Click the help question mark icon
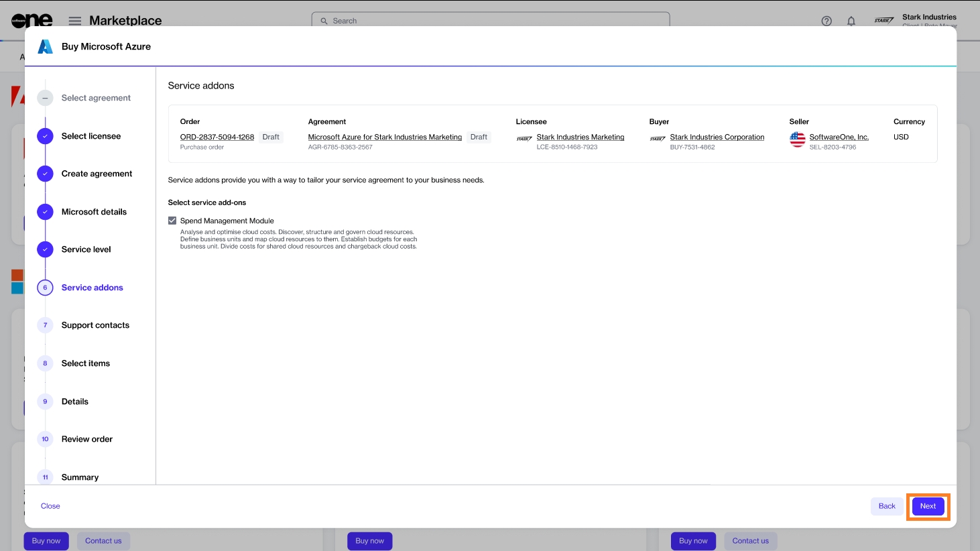This screenshot has height=551, width=980. [826, 21]
